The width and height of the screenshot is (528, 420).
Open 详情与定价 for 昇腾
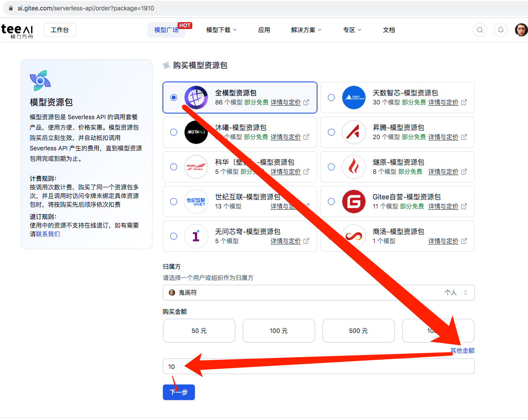(x=443, y=137)
